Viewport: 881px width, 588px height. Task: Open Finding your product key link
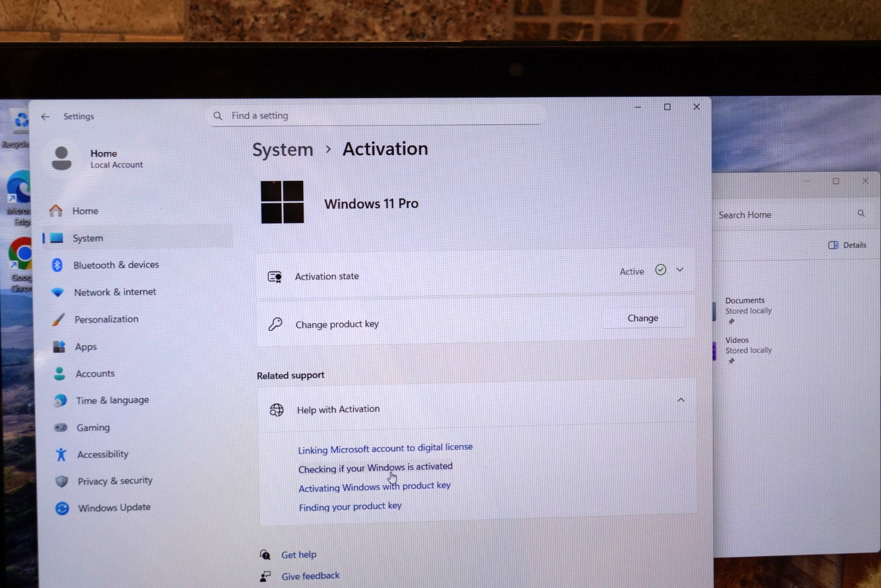click(x=350, y=507)
